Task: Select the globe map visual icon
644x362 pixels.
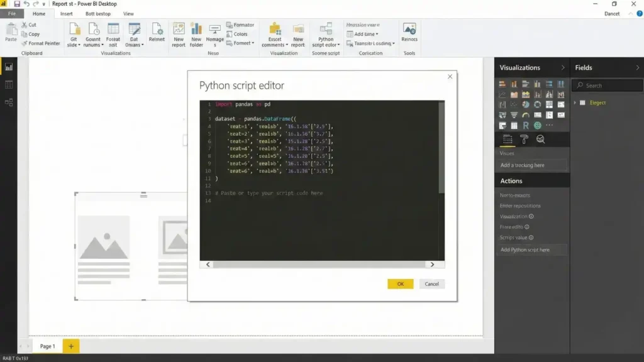Action: 537,125
